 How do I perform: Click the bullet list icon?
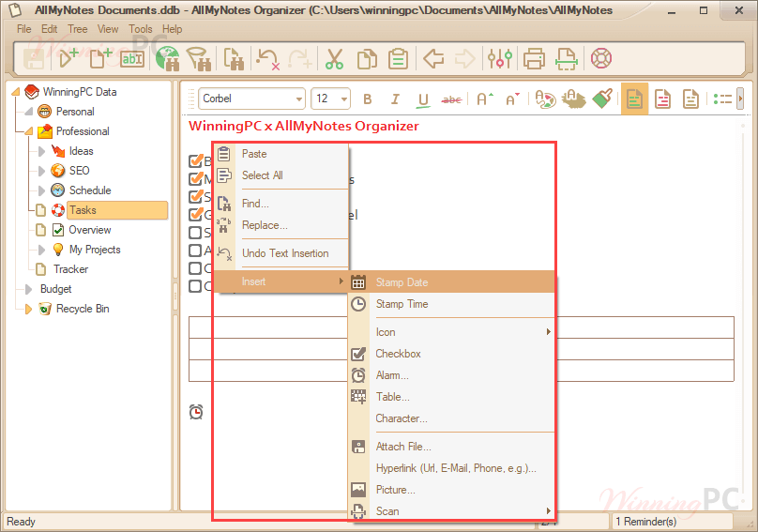point(722,99)
